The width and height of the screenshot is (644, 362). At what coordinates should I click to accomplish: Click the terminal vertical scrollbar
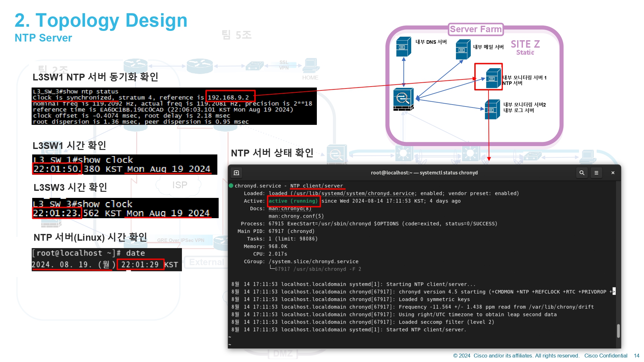pos(618,330)
